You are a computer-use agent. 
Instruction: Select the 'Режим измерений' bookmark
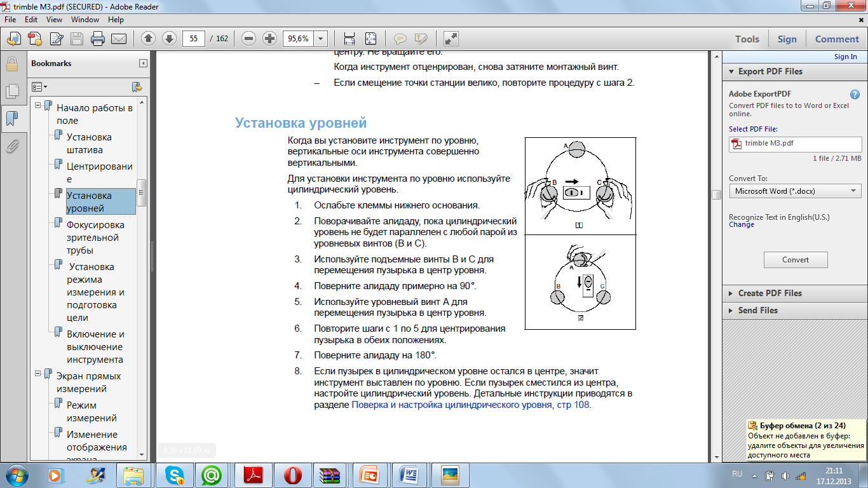coord(92,412)
